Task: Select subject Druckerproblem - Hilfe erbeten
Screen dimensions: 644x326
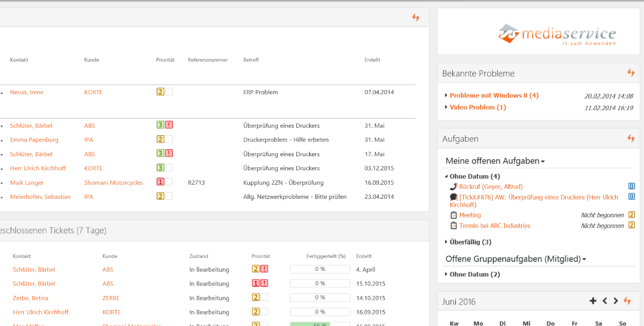Action: click(286, 140)
